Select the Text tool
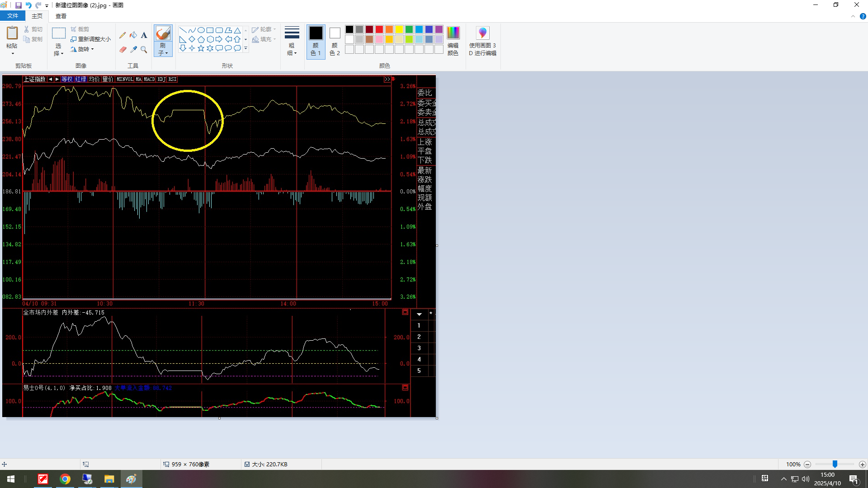The width and height of the screenshot is (868, 488). pyautogui.click(x=144, y=35)
